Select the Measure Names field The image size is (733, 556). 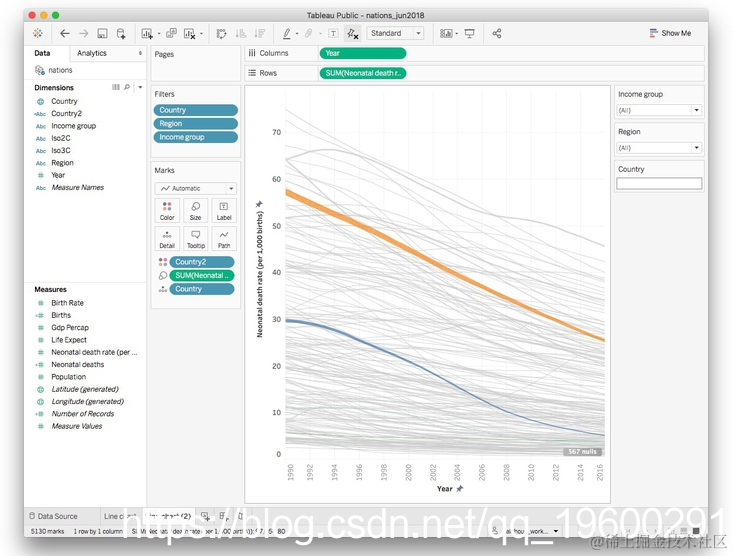(78, 188)
